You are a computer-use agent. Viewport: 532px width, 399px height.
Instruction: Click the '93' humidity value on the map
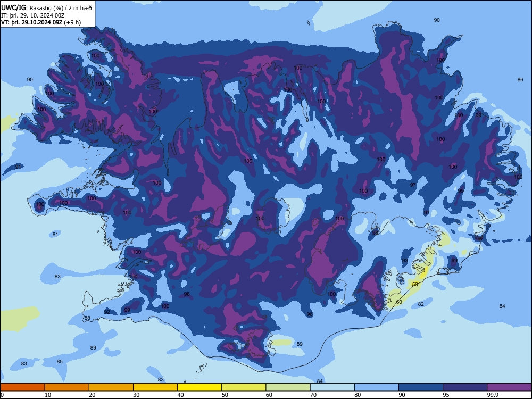coord(405,261)
